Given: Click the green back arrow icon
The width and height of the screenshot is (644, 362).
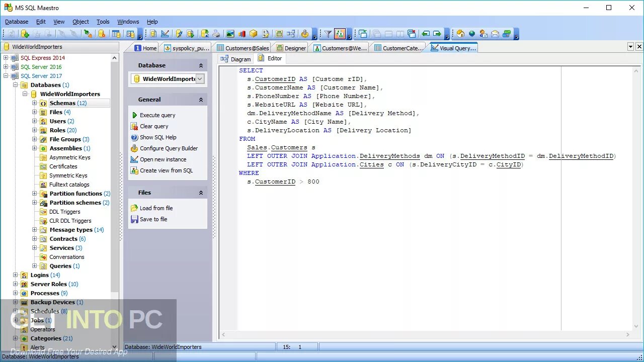Looking at the screenshot, I should (x=426, y=34).
